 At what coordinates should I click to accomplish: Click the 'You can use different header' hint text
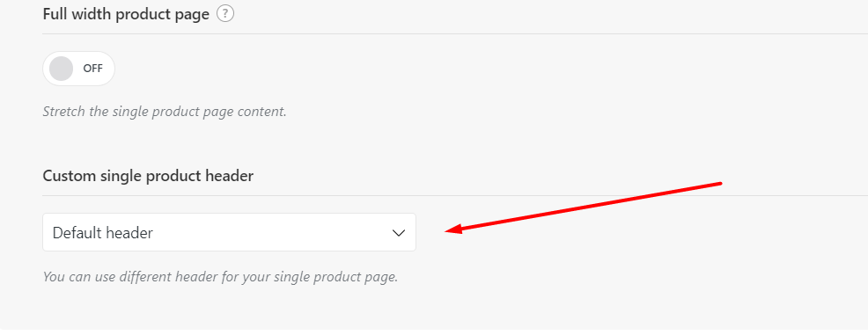[x=220, y=276]
